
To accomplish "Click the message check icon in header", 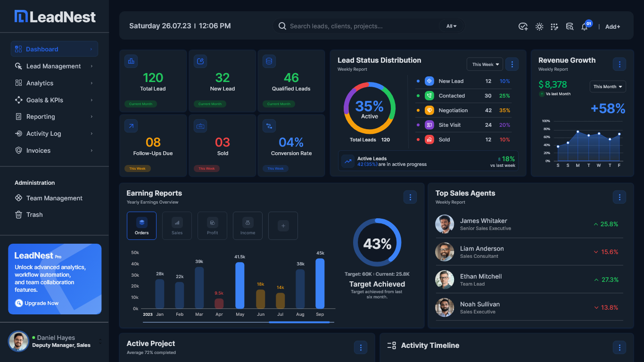I will pos(523,26).
